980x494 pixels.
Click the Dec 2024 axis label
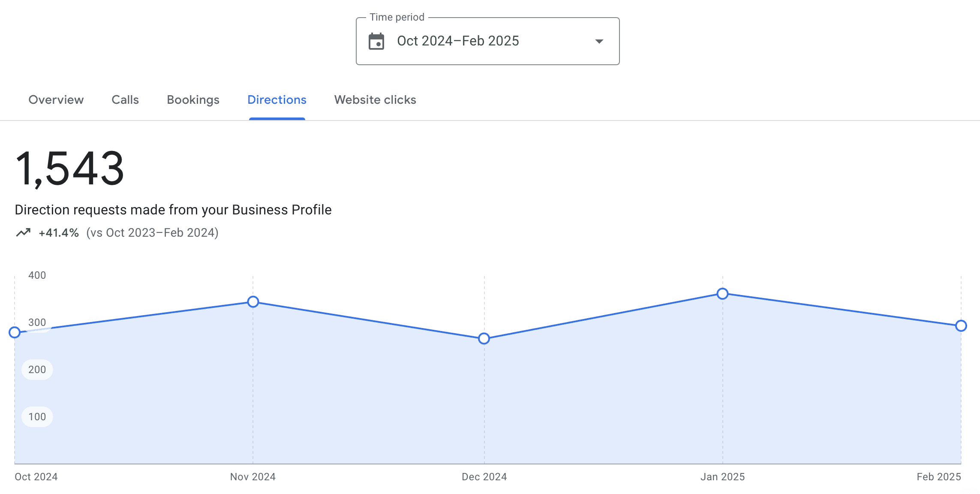(484, 477)
